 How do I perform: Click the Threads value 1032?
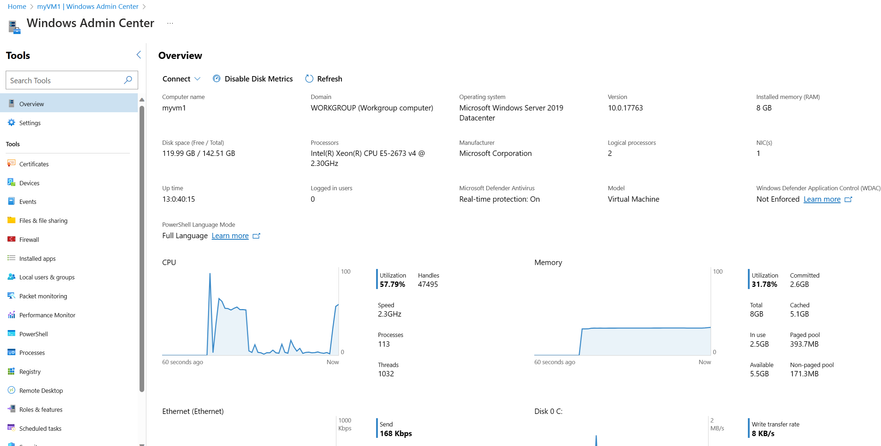click(385, 374)
